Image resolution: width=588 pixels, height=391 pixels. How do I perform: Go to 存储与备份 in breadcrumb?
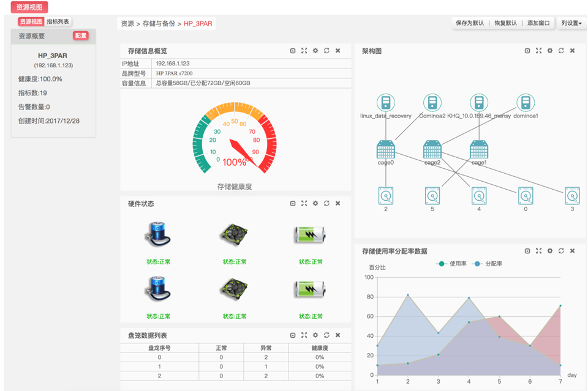[x=159, y=24]
